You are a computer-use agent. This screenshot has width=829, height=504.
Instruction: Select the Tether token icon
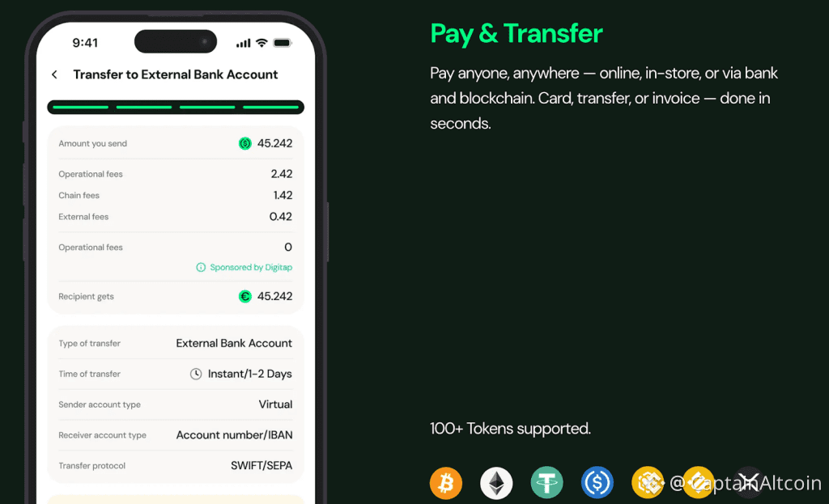[546, 483]
